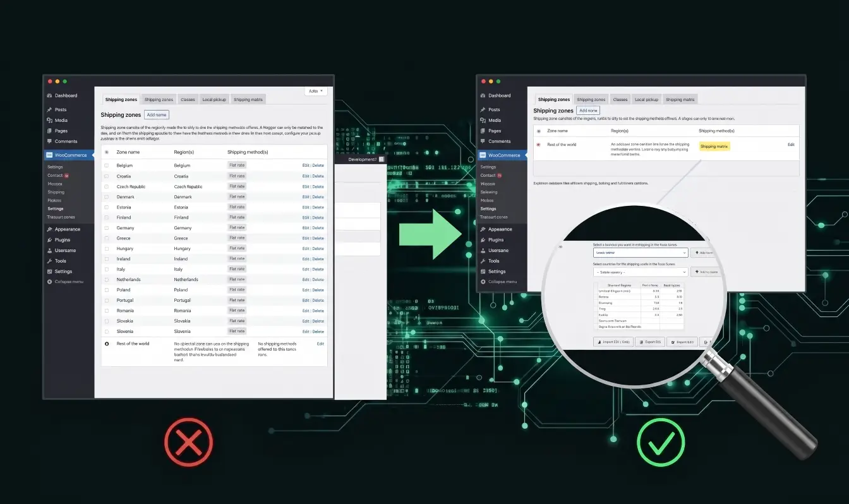The width and height of the screenshot is (849, 504).
Task: Click Comments icon in right window sidebar
Action: pyautogui.click(x=483, y=141)
